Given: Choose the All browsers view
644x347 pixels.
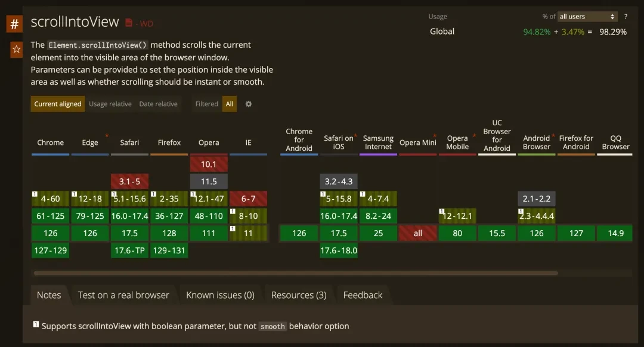Looking at the screenshot, I should tap(230, 104).
